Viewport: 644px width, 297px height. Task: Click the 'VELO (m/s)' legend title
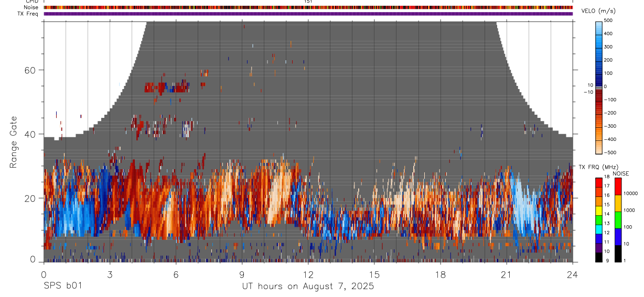(x=598, y=10)
